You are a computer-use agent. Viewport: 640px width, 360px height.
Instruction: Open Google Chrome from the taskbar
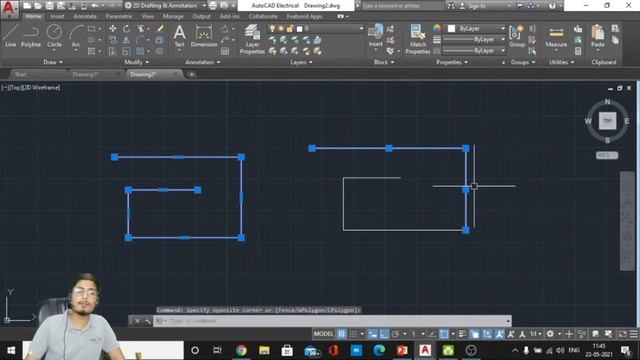[241, 350]
